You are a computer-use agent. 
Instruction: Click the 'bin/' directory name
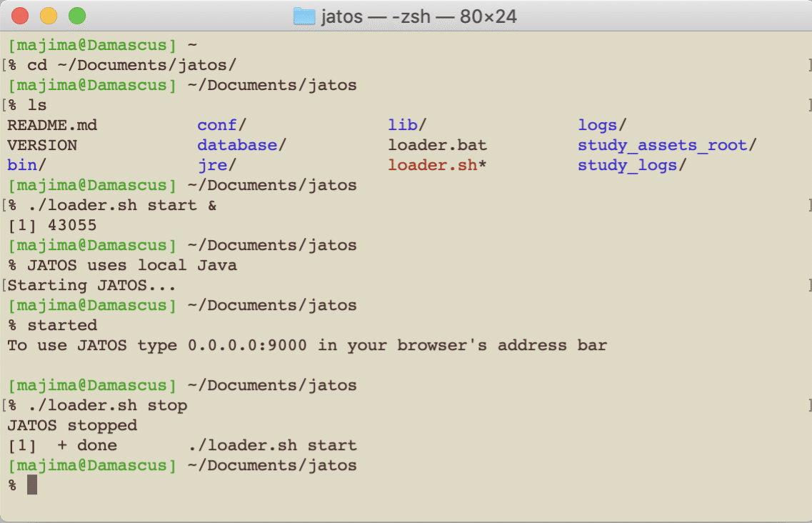pos(27,165)
